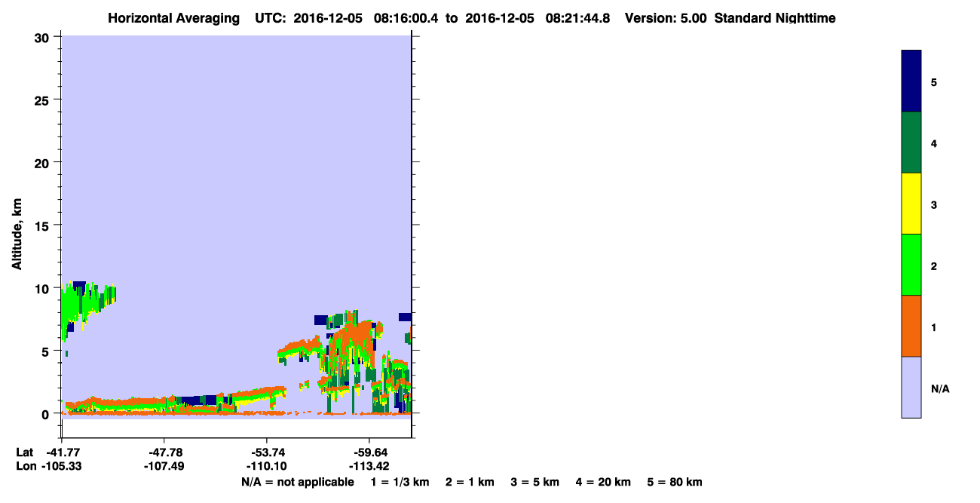Click the yellow level 3 colorbar segment

(911, 204)
